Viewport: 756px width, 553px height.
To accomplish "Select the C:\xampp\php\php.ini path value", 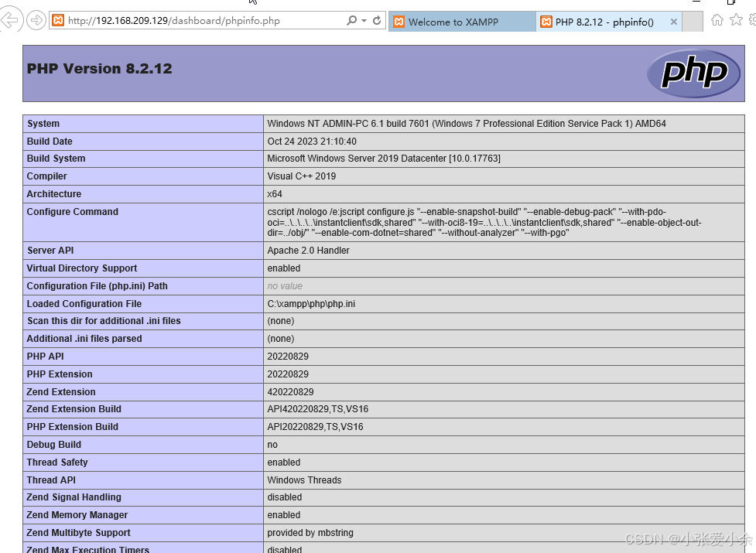I will pos(311,303).
